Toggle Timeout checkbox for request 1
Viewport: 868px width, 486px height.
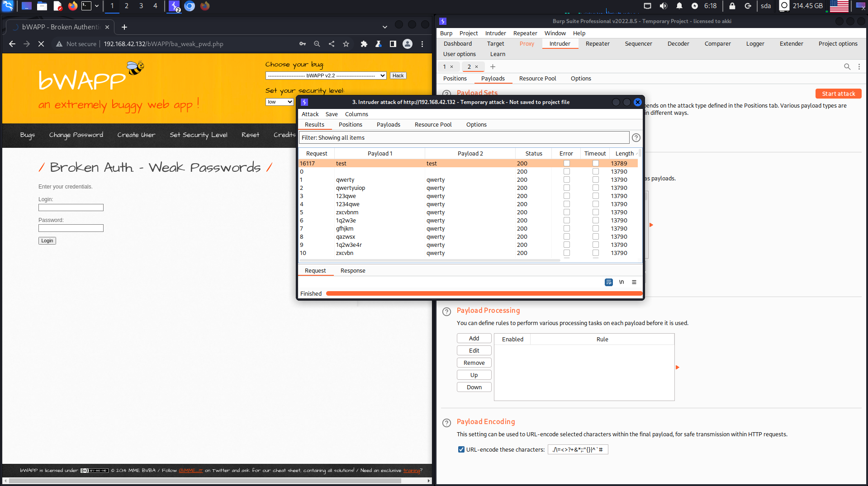pyautogui.click(x=595, y=180)
